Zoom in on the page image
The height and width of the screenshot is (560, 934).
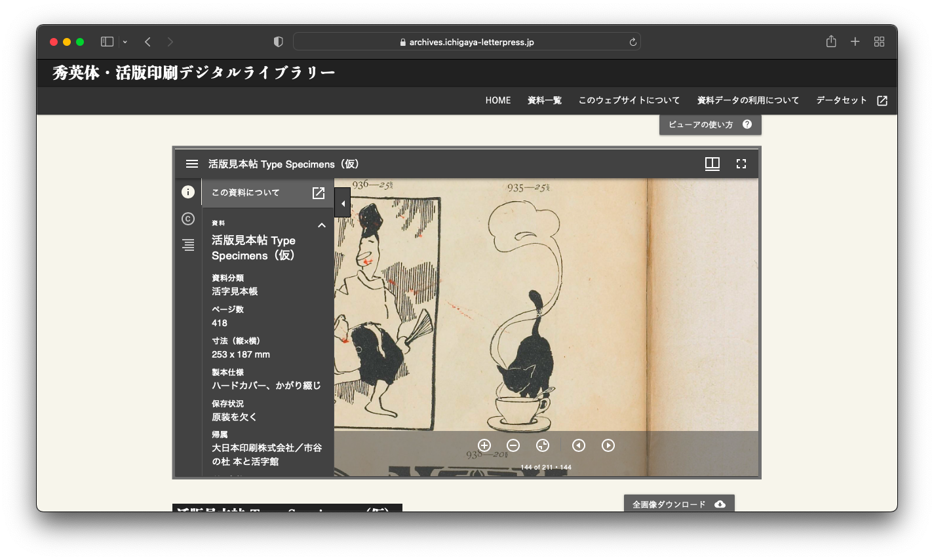tap(484, 445)
